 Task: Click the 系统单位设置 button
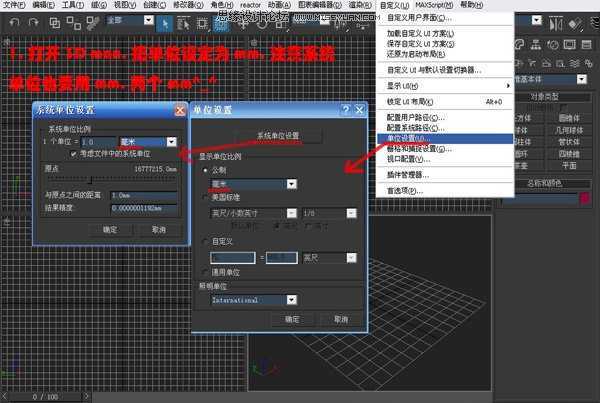(x=278, y=136)
